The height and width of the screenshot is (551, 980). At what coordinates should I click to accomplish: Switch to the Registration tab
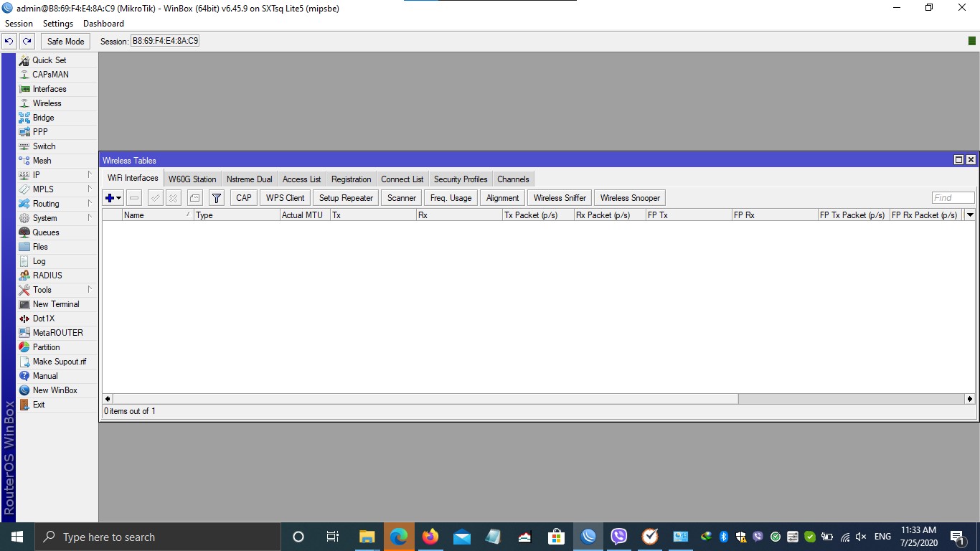tap(352, 179)
